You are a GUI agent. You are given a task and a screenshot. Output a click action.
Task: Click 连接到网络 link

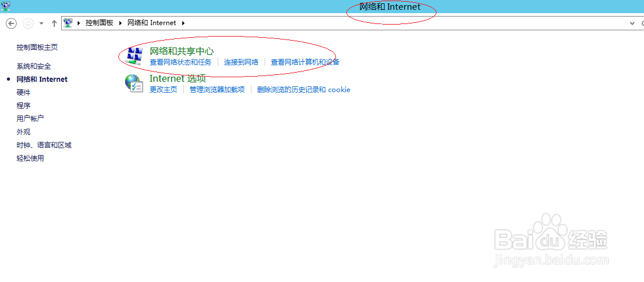(x=241, y=62)
